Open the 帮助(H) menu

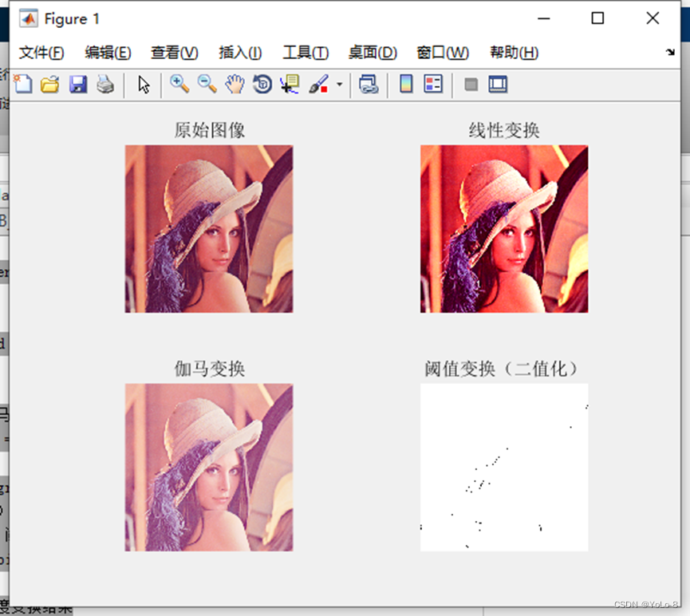tap(514, 53)
